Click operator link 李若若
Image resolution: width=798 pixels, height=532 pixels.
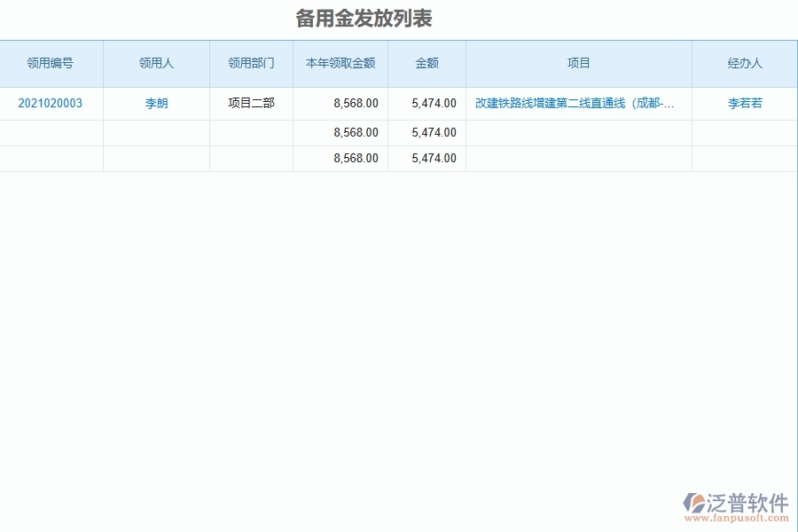pos(743,104)
